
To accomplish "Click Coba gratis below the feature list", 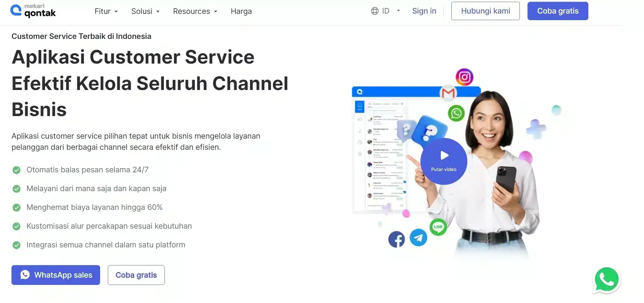I will (x=136, y=275).
